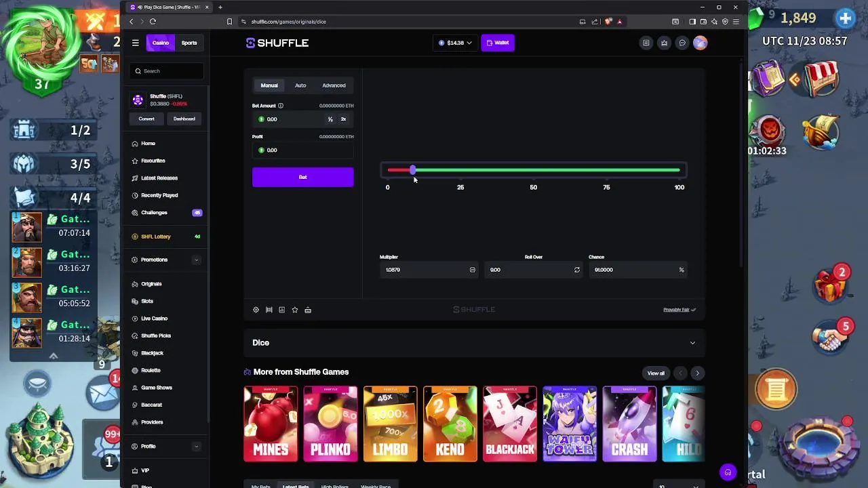Open the hamburger menu in Shuffle header

point(135,43)
